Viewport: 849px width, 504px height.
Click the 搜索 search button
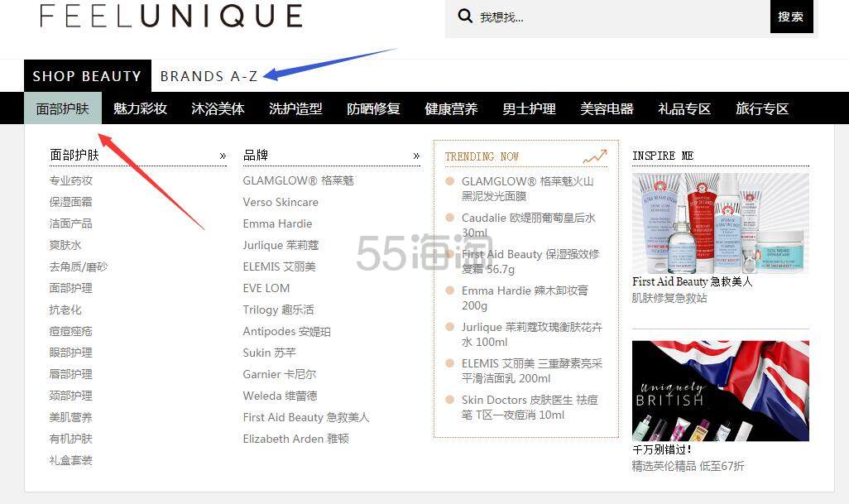pos(791,17)
